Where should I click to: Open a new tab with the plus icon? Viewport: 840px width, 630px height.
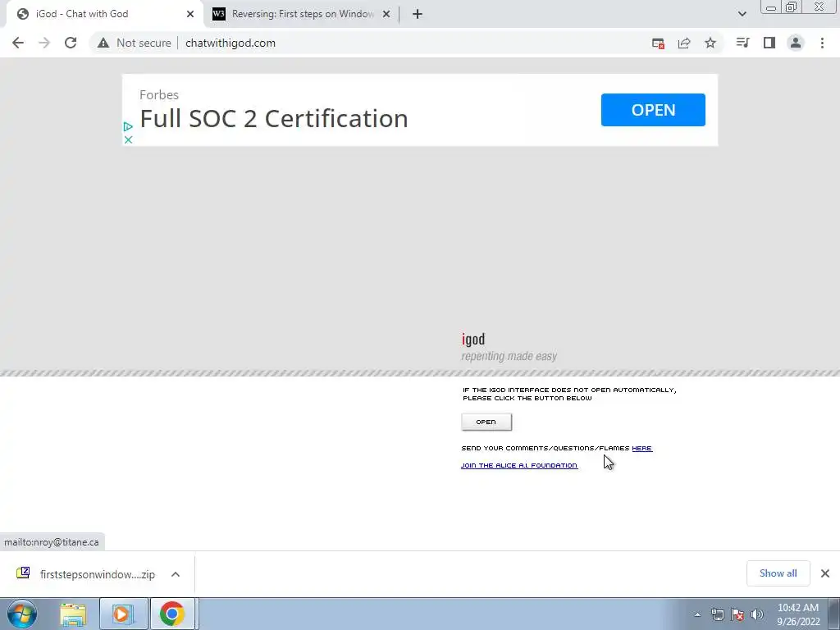[418, 14]
